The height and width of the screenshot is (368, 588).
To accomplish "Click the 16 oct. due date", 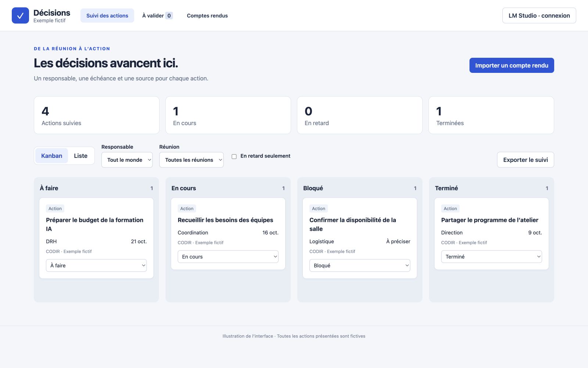I will tap(270, 233).
